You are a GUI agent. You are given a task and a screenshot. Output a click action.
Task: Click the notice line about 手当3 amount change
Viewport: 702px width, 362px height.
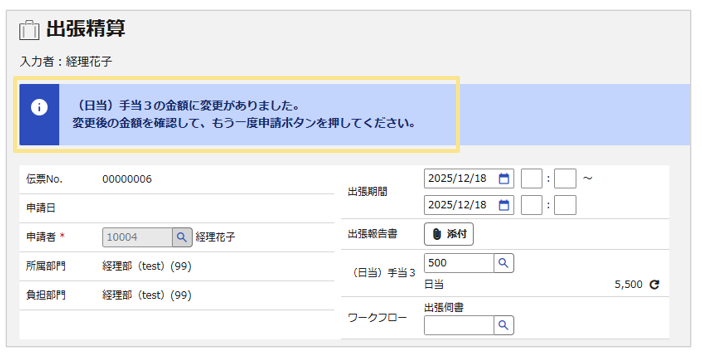click(x=186, y=106)
